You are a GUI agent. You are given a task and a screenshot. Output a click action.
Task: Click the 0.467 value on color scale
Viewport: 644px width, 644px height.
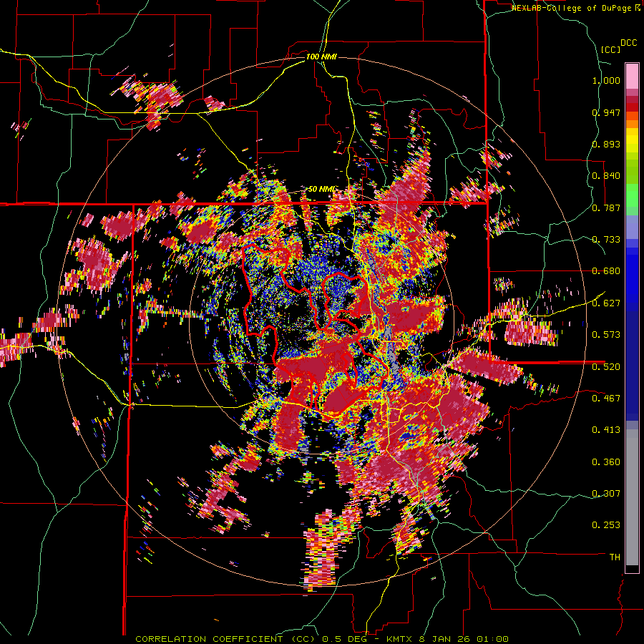[x=606, y=398]
